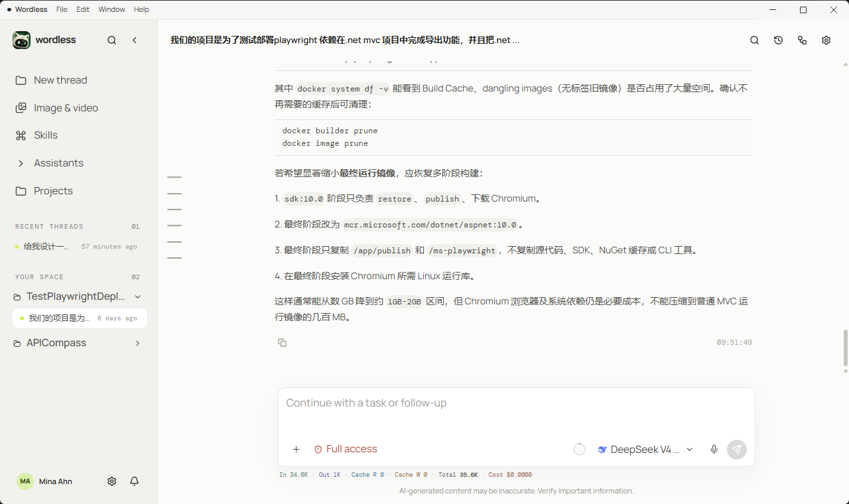Send the message with the paper-plane button
This screenshot has width=849, height=504.
[x=737, y=450]
